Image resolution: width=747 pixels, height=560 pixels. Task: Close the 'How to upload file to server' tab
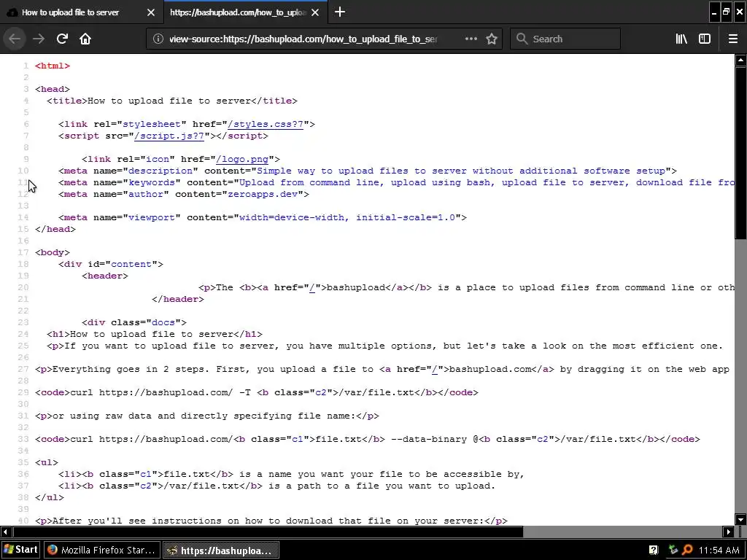tap(151, 12)
